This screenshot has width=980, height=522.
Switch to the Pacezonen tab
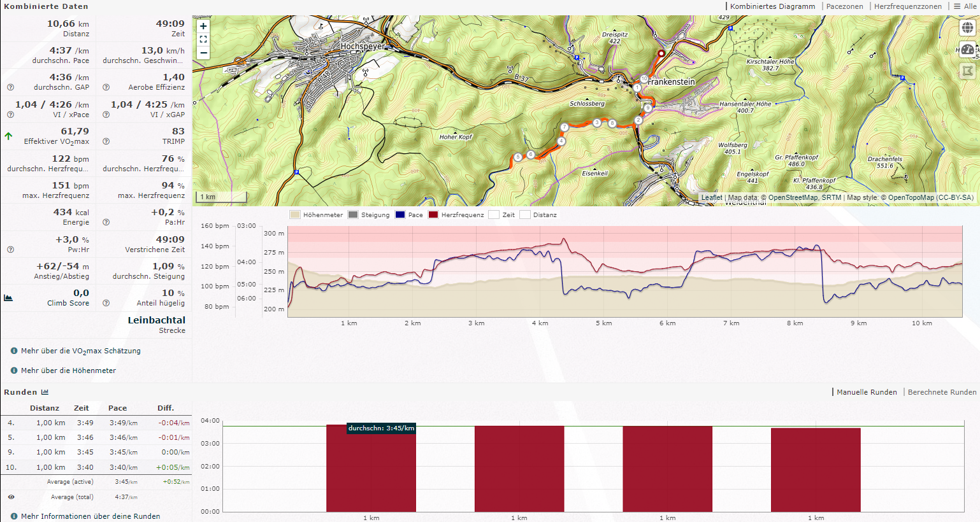coord(844,6)
